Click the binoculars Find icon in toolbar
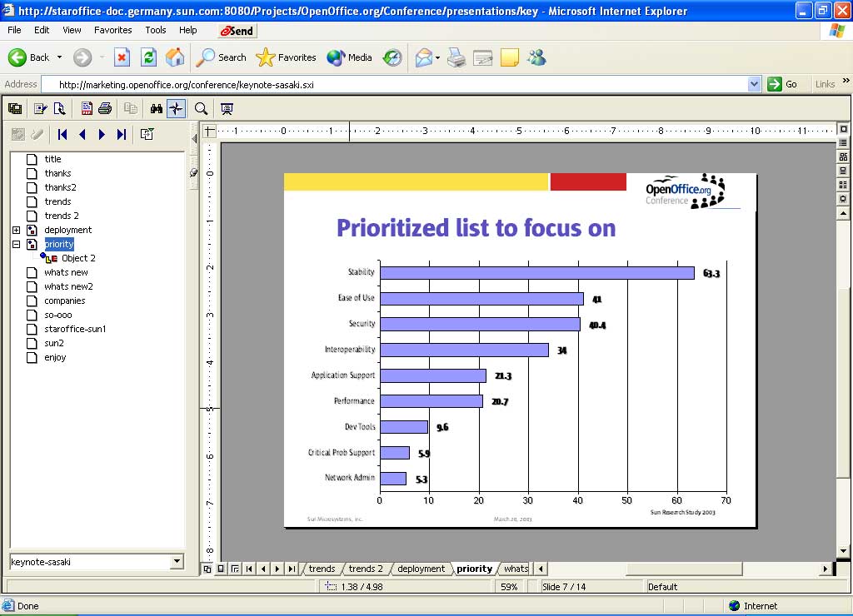The width and height of the screenshot is (853, 616). click(156, 108)
